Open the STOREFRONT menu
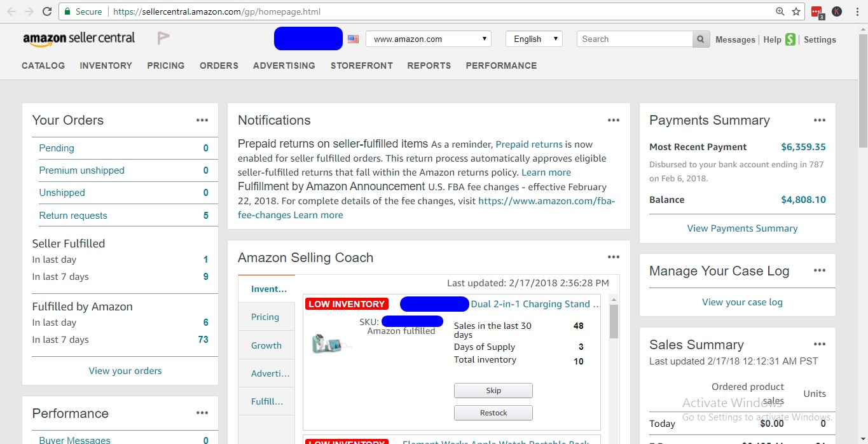Viewport: 868px width, 444px height. [x=362, y=66]
